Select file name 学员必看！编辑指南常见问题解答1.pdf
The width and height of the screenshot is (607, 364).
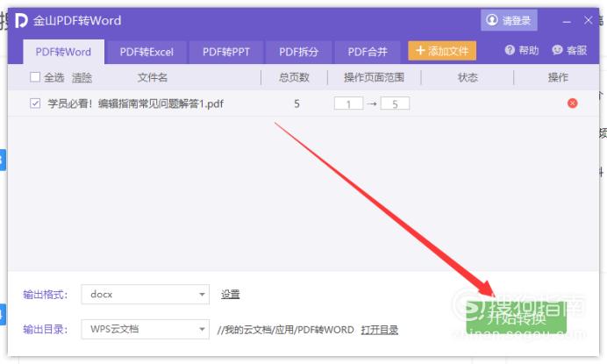(x=135, y=103)
